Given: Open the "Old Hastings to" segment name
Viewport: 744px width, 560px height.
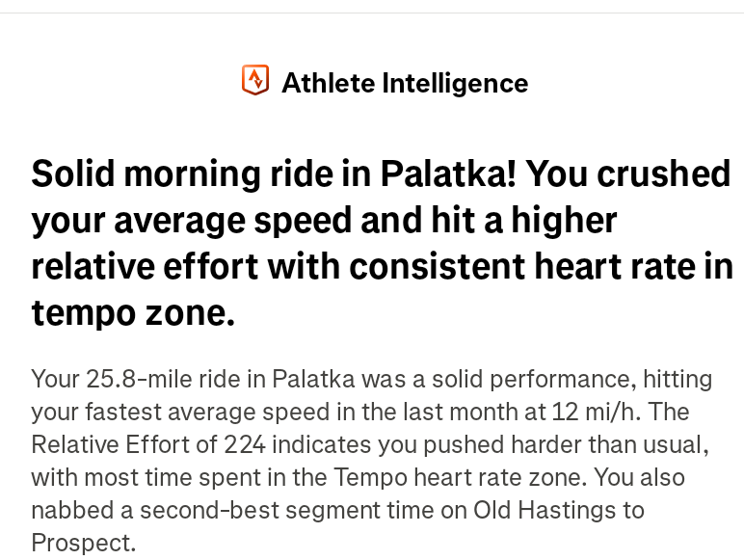Looking at the screenshot, I should click(x=558, y=510).
